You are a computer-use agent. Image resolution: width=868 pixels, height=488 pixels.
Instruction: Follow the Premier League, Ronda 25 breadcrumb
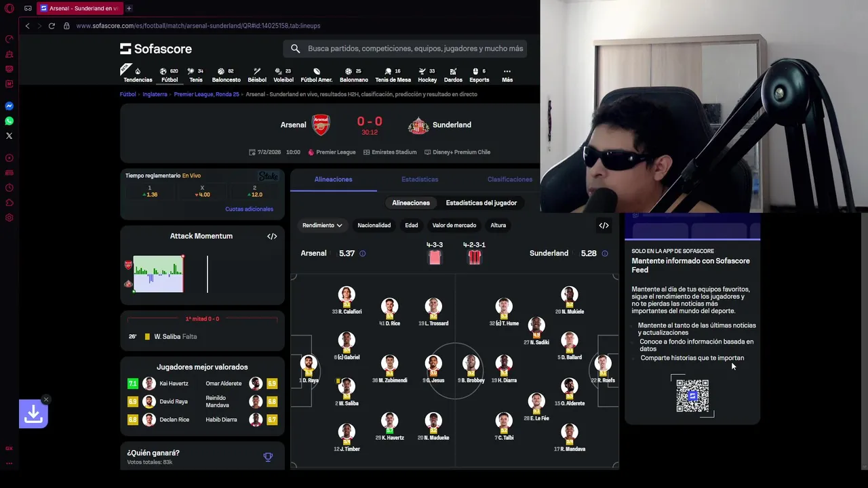pos(207,94)
